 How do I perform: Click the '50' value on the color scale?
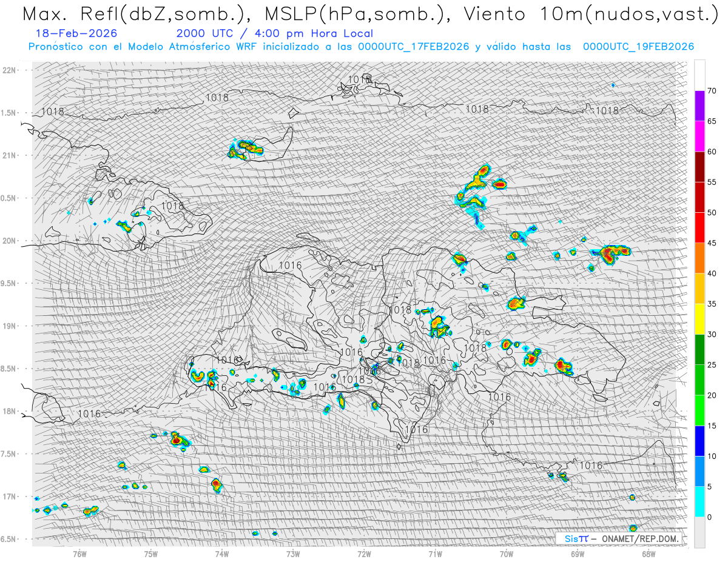click(712, 213)
